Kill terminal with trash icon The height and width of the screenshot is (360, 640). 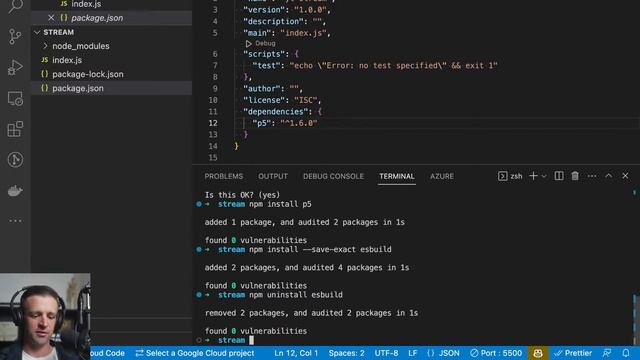[x=575, y=176]
